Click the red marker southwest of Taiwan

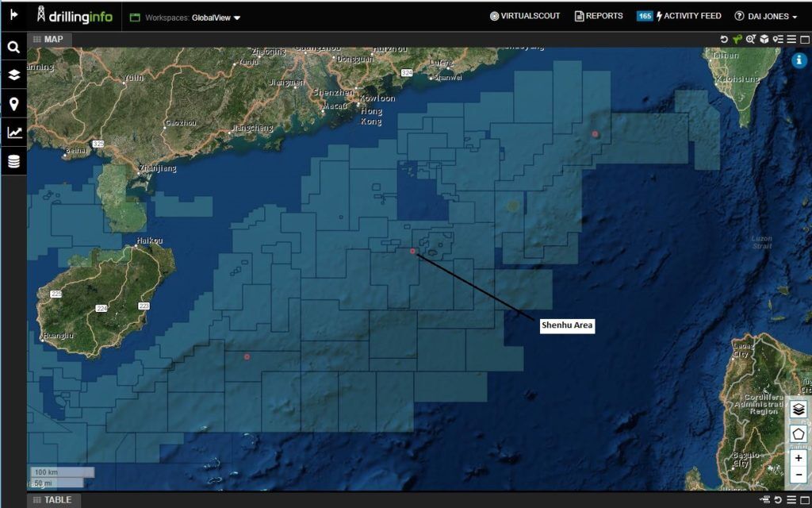point(595,133)
